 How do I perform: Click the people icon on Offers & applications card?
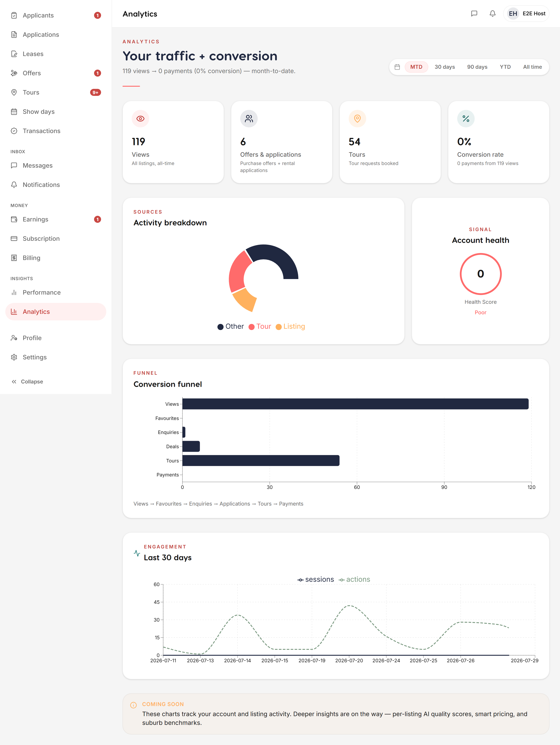point(249,119)
